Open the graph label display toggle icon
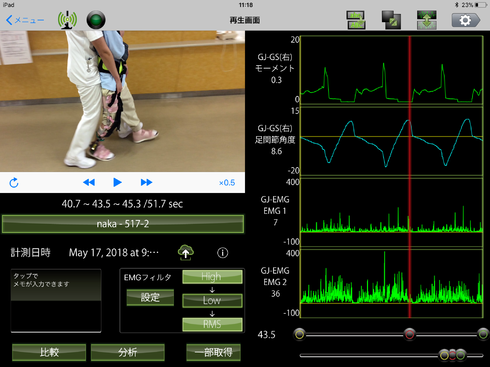Screen dimensions: 490x367 356,20
